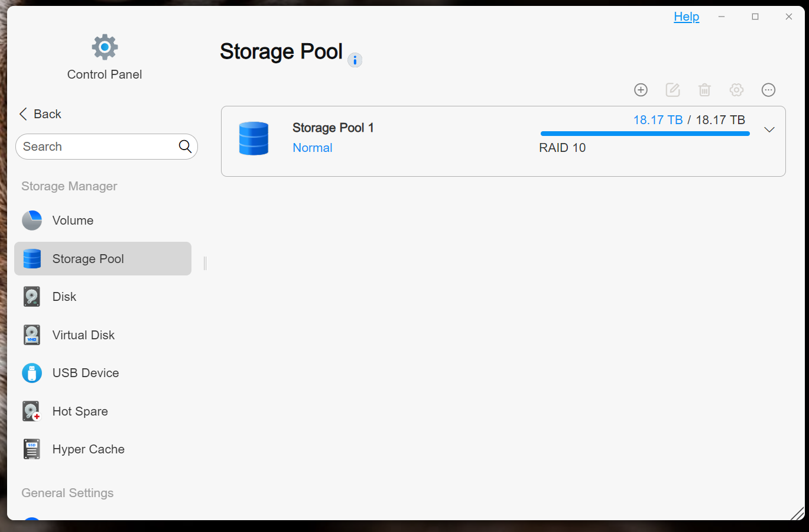The image size is (809, 532).
Task: Expand Storage Pool 1 details chevron
Action: tap(769, 129)
